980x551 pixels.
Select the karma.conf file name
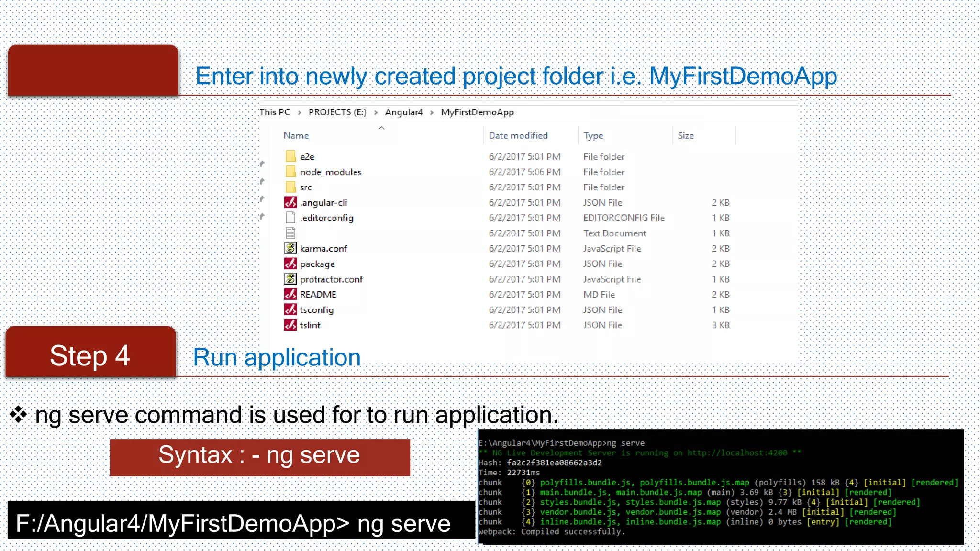[x=323, y=248]
